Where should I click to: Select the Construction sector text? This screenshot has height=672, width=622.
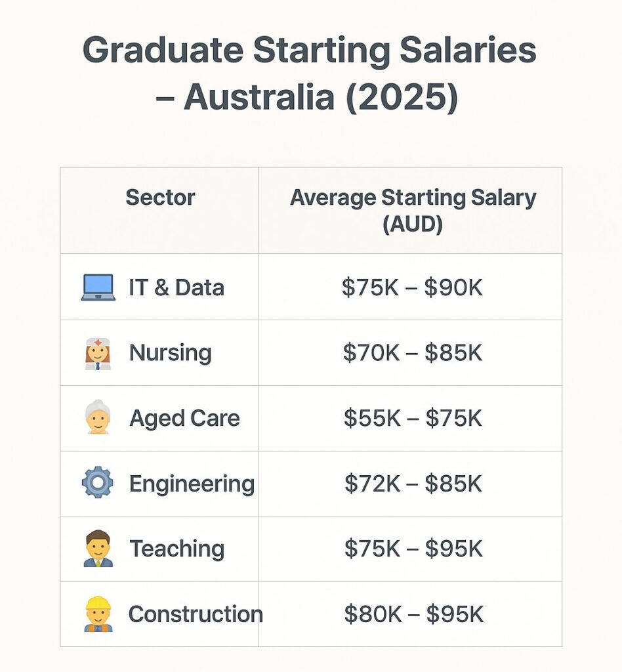196,614
